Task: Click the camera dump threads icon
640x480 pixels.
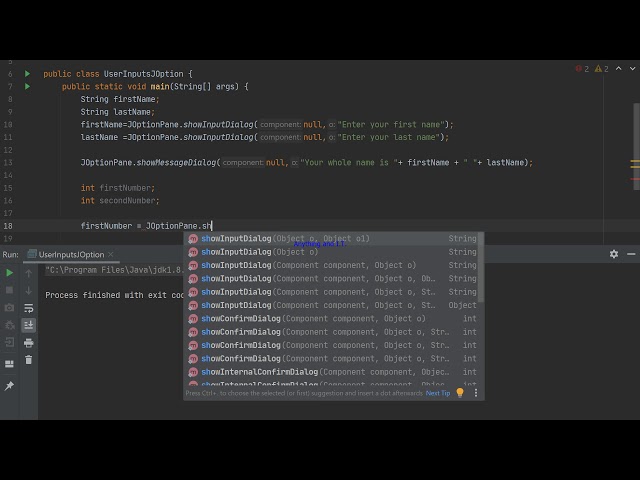Action: pos(9,307)
